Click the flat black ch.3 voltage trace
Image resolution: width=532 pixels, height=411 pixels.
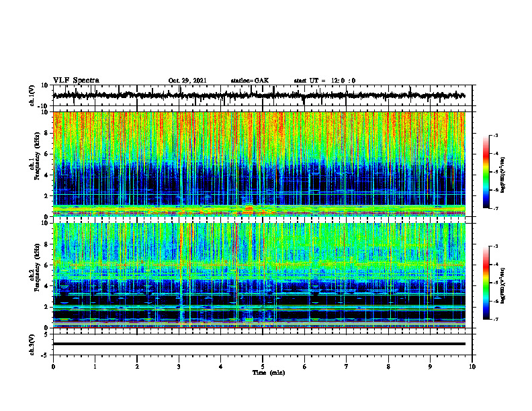click(259, 344)
